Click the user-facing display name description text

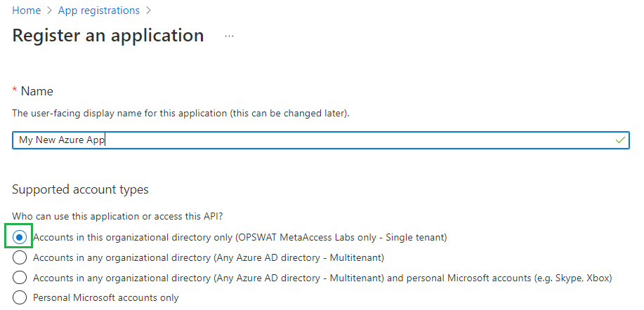pos(180,113)
